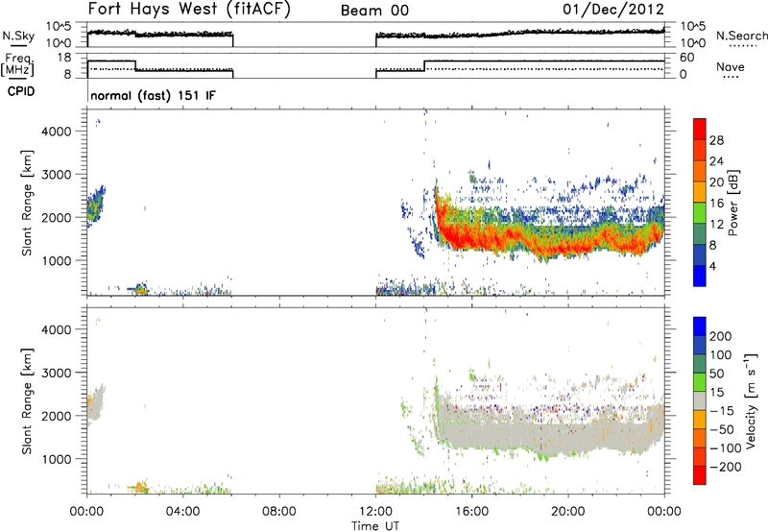The width and height of the screenshot is (768, 532).
Task: Click the 'Time UT' axis label
Action: [x=375, y=526]
